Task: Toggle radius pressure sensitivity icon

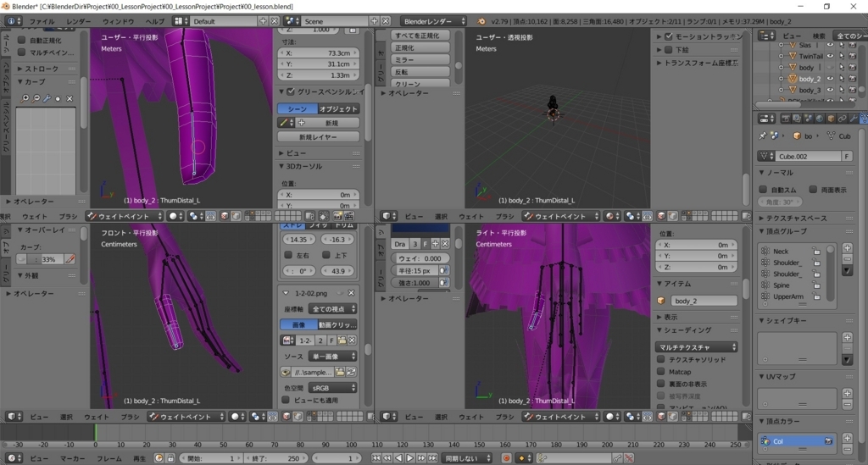Action: (x=443, y=270)
